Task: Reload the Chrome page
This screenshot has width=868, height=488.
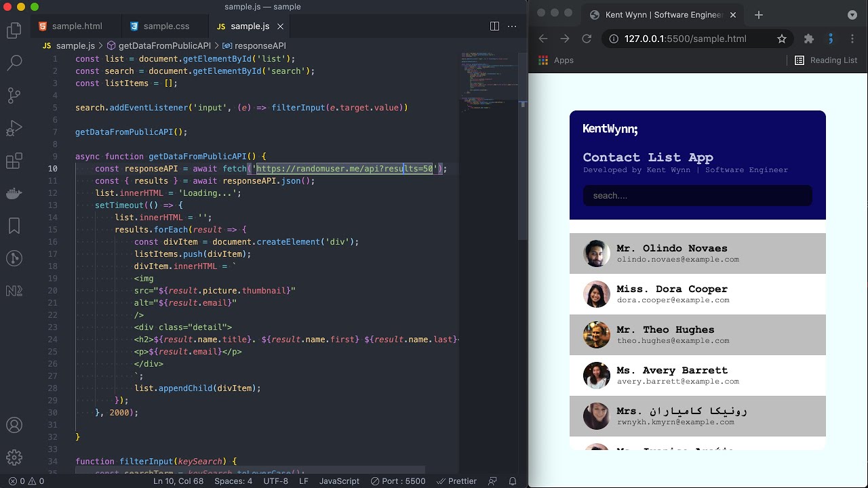Action: click(587, 39)
